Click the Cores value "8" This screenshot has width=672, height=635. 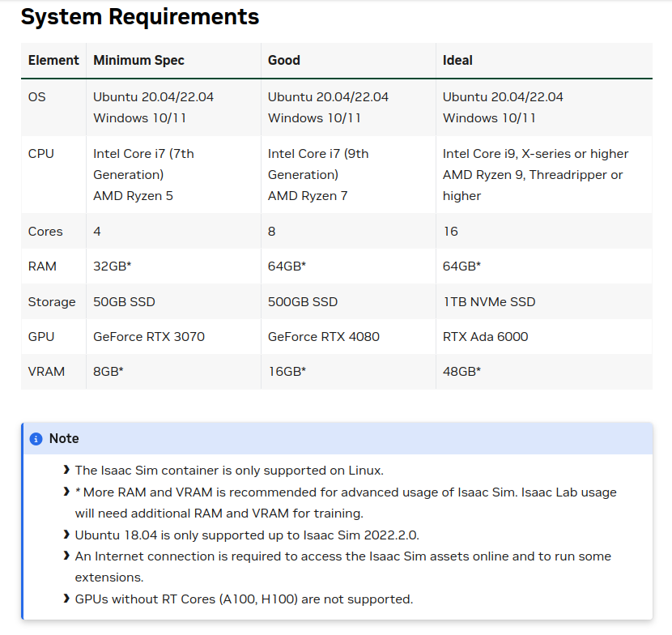tap(272, 232)
